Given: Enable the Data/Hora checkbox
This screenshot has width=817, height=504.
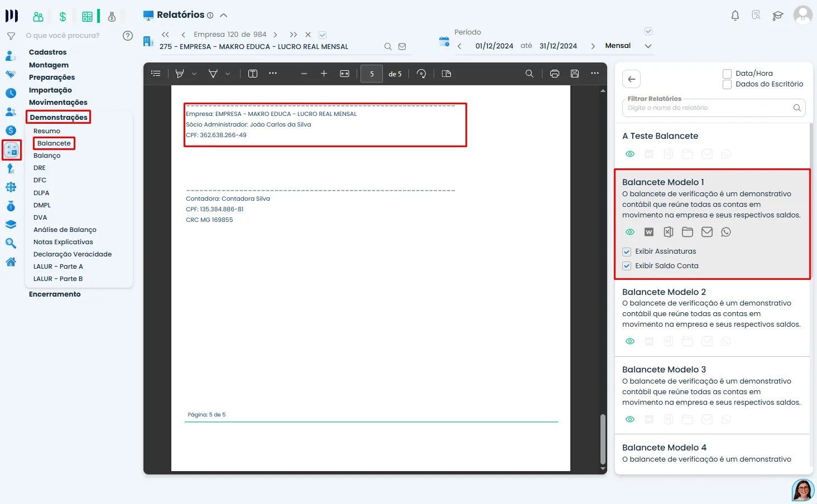Looking at the screenshot, I should click(727, 74).
